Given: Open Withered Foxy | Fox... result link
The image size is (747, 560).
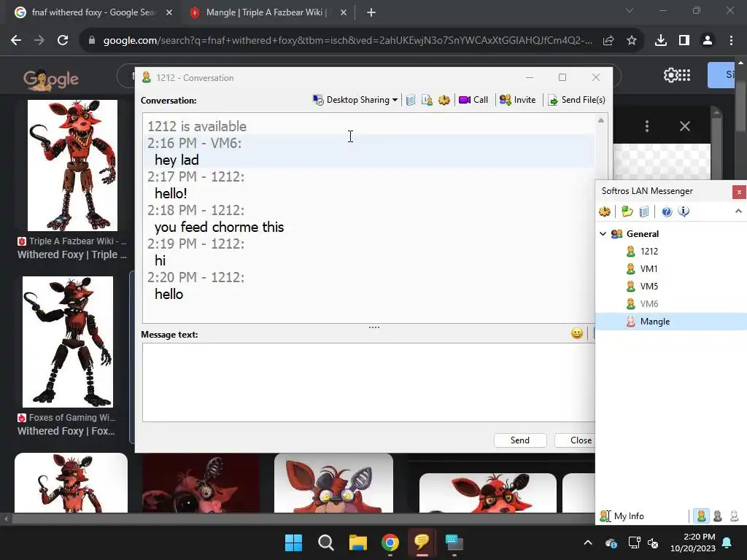Looking at the screenshot, I should pyautogui.click(x=66, y=431).
